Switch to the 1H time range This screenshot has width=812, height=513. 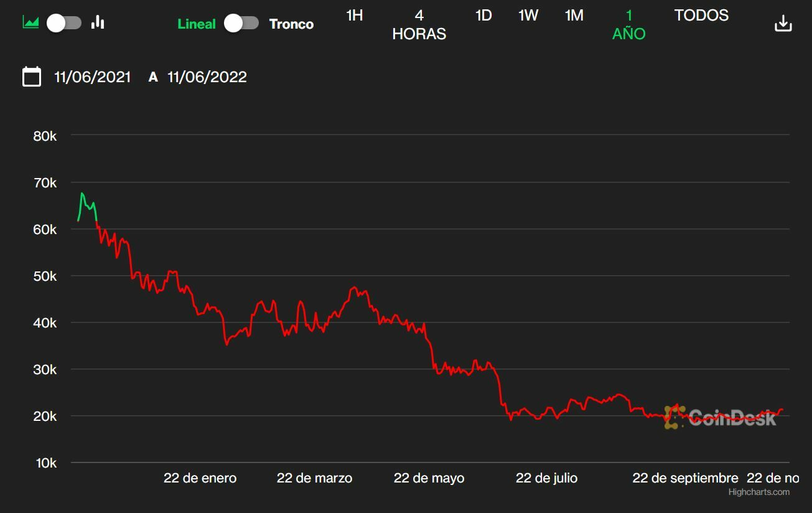click(x=354, y=16)
